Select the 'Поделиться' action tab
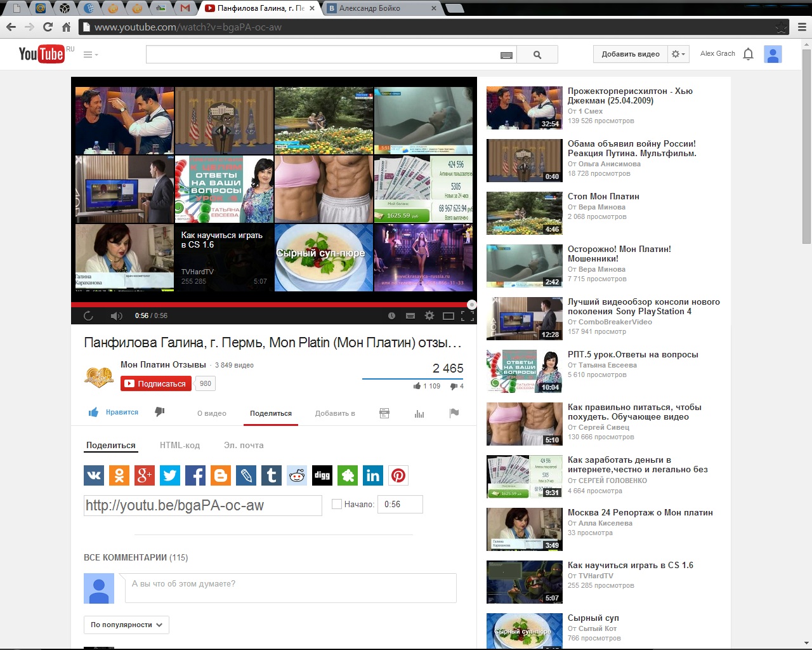This screenshot has width=812, height=650. tap(271, 413)
